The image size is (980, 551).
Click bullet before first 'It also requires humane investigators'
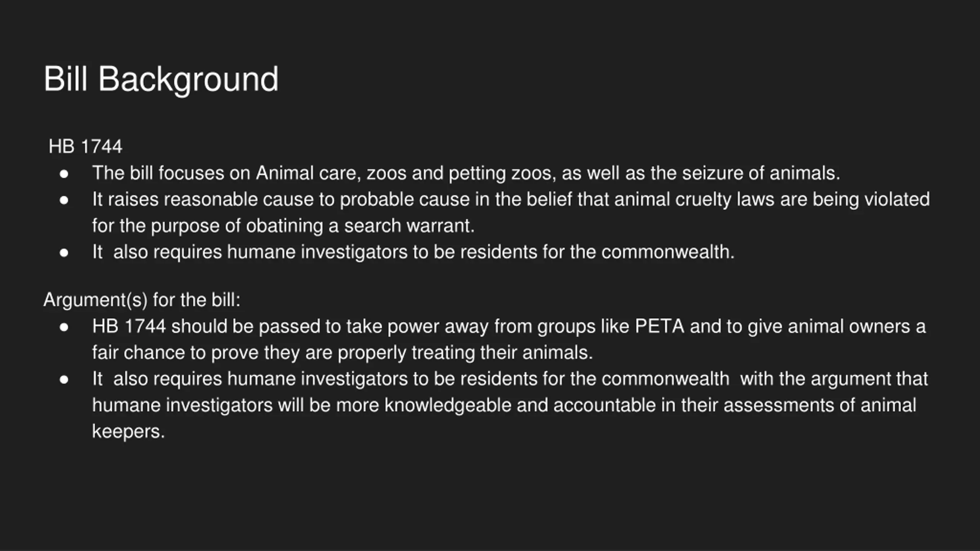[x=64, y=253]
